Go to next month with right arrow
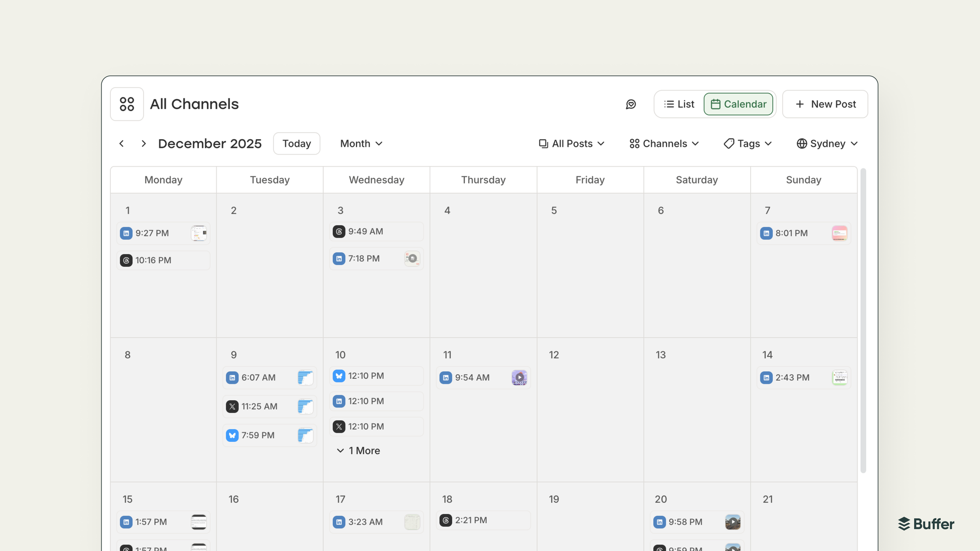The image size is (980, 551). pos(144,144)
